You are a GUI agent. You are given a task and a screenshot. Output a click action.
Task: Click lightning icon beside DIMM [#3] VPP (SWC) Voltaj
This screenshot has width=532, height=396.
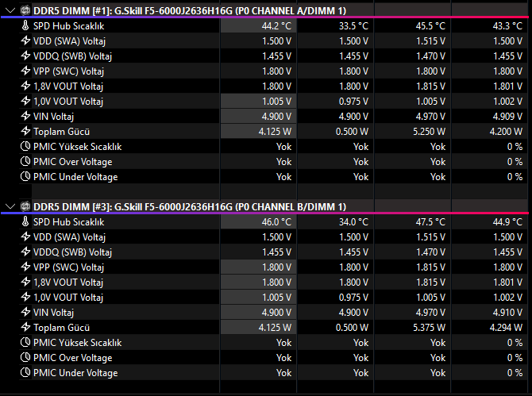click(x=25, y=267)
